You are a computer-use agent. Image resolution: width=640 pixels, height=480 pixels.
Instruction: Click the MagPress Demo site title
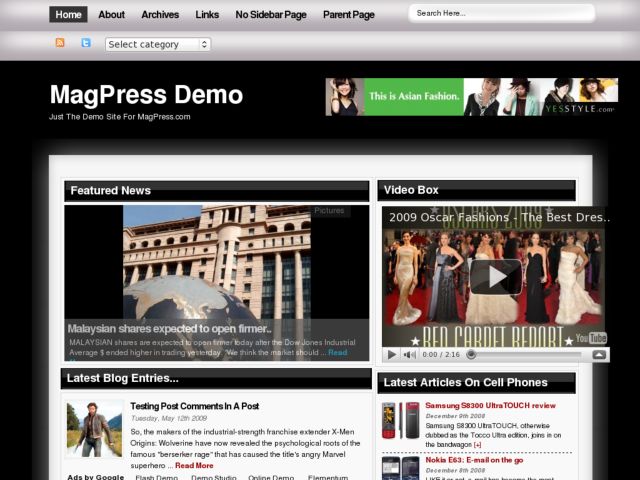click(x=146, y=95)
